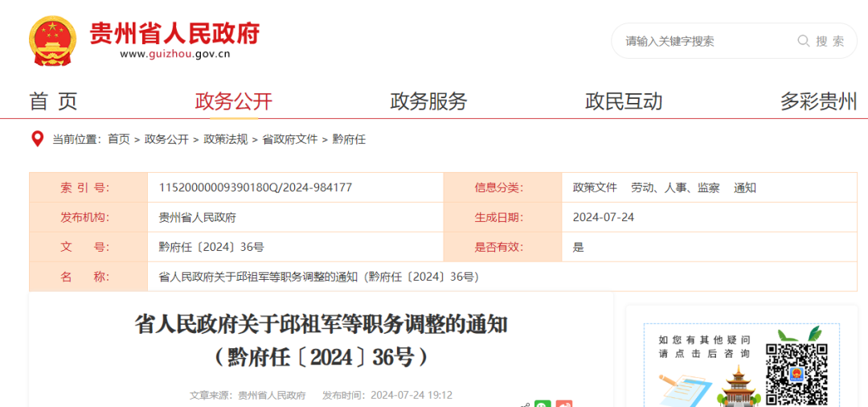The width and height of the screenshot is (868, 407).
Task: Share the article via WeChat icon
Action: click(x=543, y=404)
